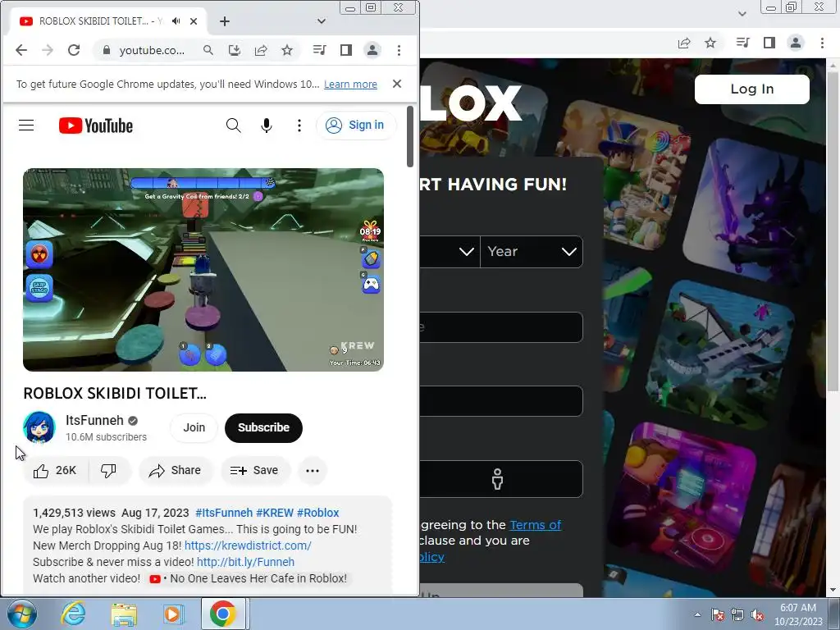Click the video player thumbnail
840x630 pixels.
(203, 269)
